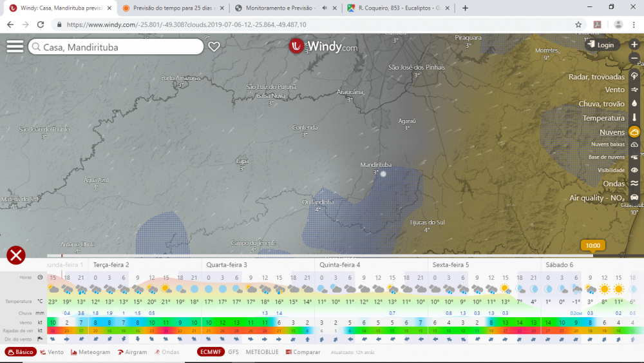Image resolution: width=644 pixels, height=363 pixels.
Task: Zoom in the map with plus button
Action: tap(634, 44)
